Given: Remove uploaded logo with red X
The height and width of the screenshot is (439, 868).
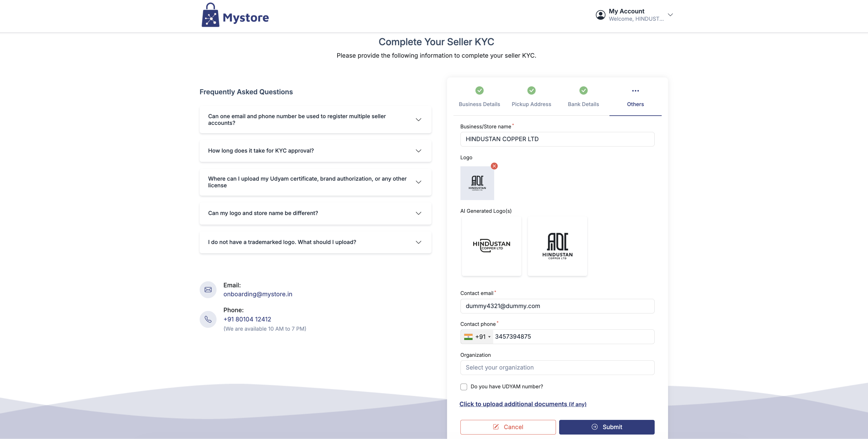Looking at the screenshot, I should (x=494, y=166).
